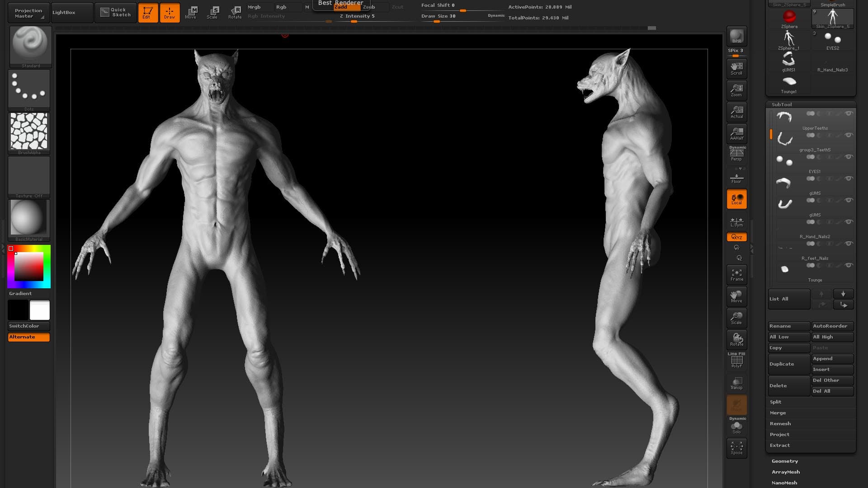Screen dimensions: 868x488
Task: Toggle visibility eye of group3_Teeth5
Action: point(849,135)
